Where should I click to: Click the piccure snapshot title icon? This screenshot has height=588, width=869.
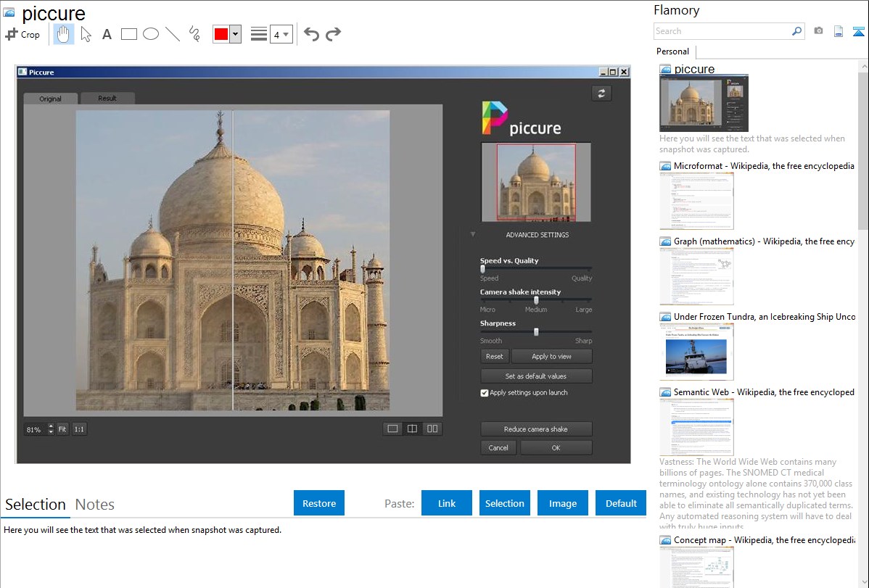tap(665, 70)
